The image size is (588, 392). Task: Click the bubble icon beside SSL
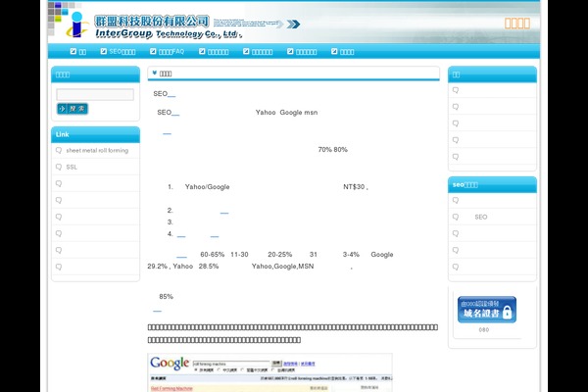[59, 167]
